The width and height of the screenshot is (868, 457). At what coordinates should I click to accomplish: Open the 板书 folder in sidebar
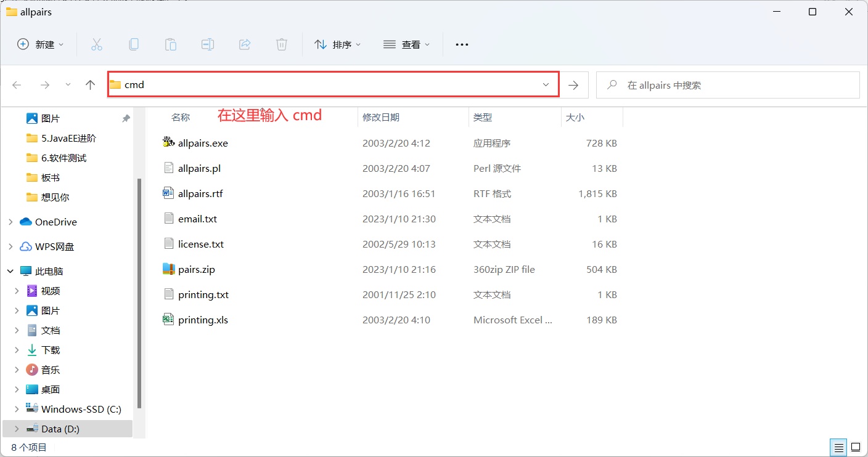pyautogui.click(x=43, y=177)
